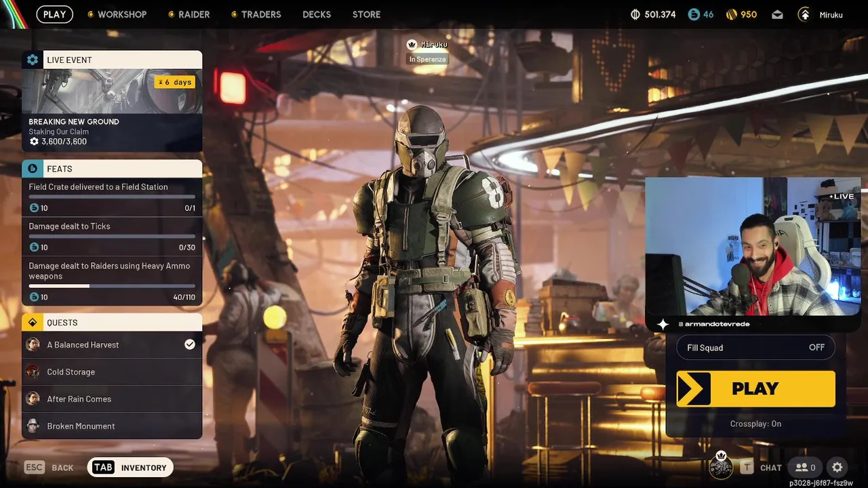The height and width of the screenshot is (488, 868).
Task: Open the CHAT button
Action: point(762,468)
